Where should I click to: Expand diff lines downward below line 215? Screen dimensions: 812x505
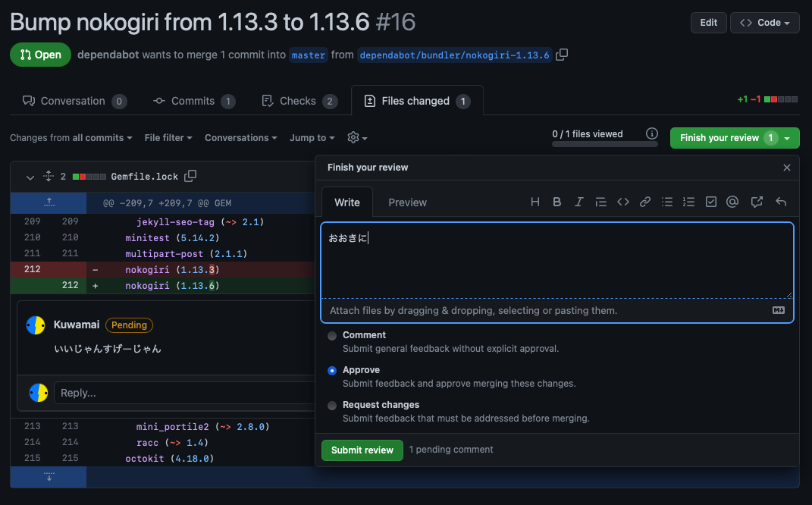click(49, 476)
